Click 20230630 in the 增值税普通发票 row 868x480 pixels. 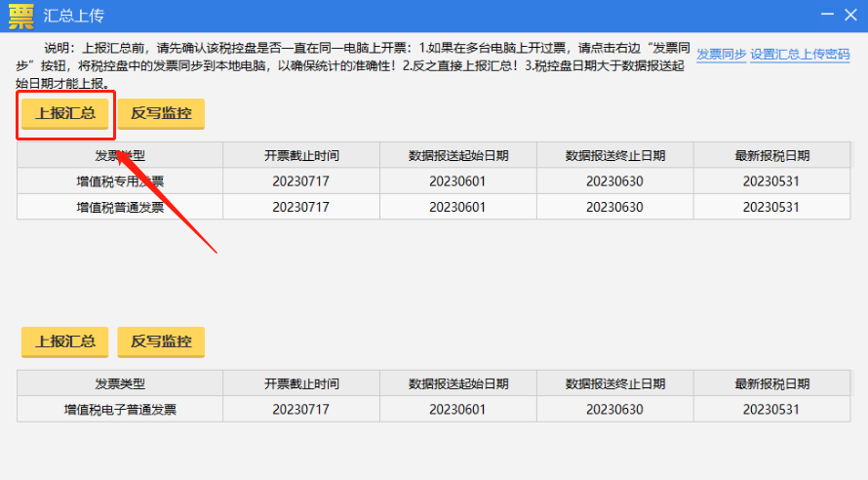coord(615,207)
